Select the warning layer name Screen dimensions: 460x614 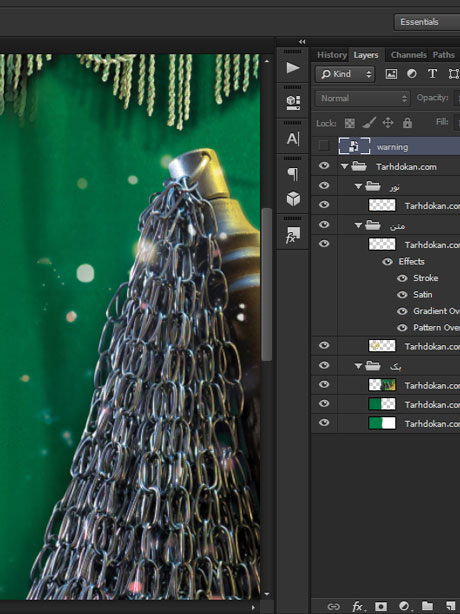click(392, 147)
